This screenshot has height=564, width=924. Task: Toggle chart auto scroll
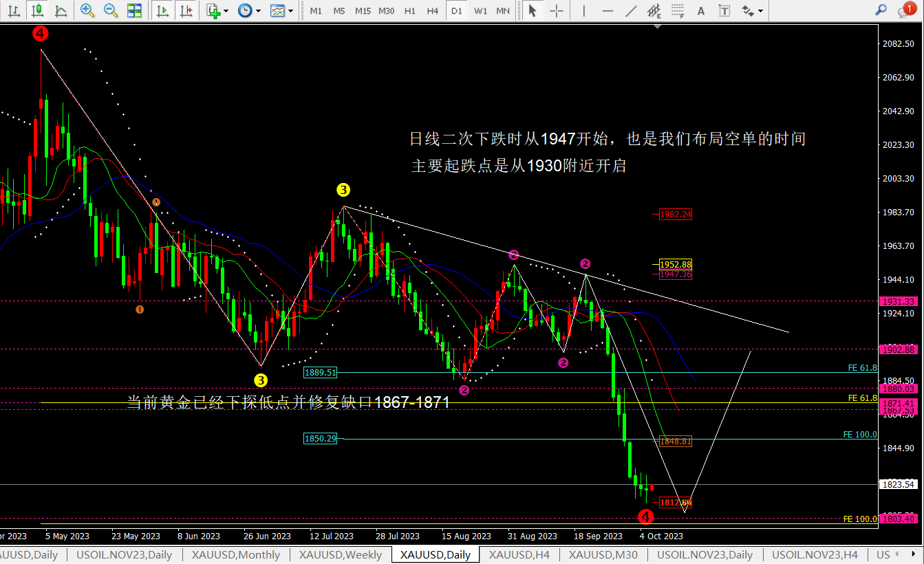163,10
